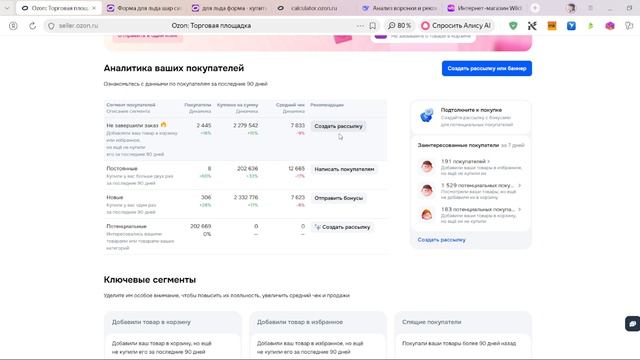Open the orange extension icon in toolbar
The image size is (640, 360).
tap(552, 26)
